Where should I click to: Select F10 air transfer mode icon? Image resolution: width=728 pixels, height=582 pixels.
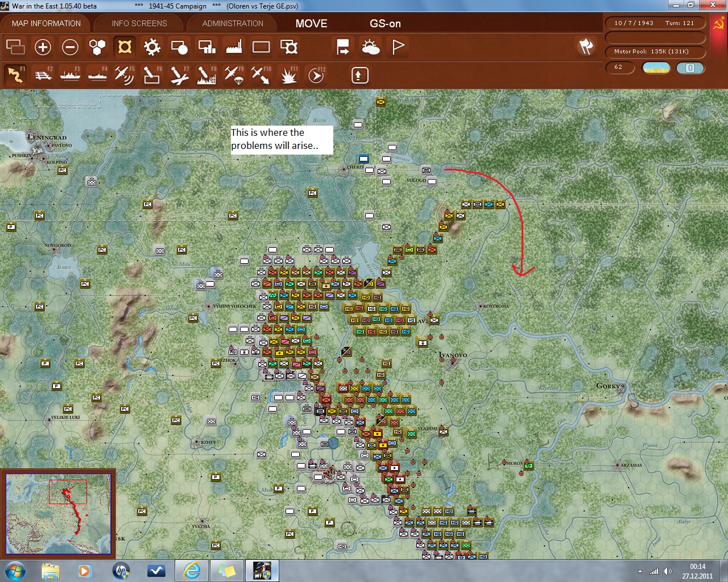(x=261, y=75)
